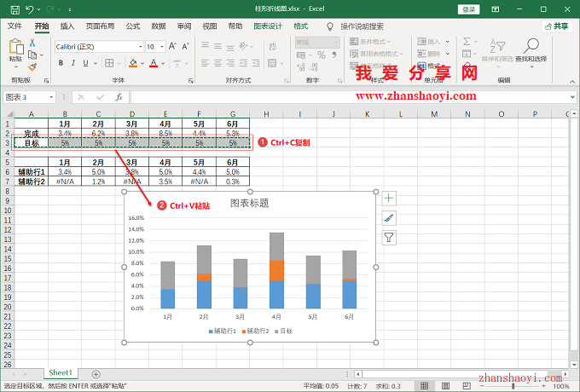
Task: Toggle Italic formatting
Action: click(73, 63)
